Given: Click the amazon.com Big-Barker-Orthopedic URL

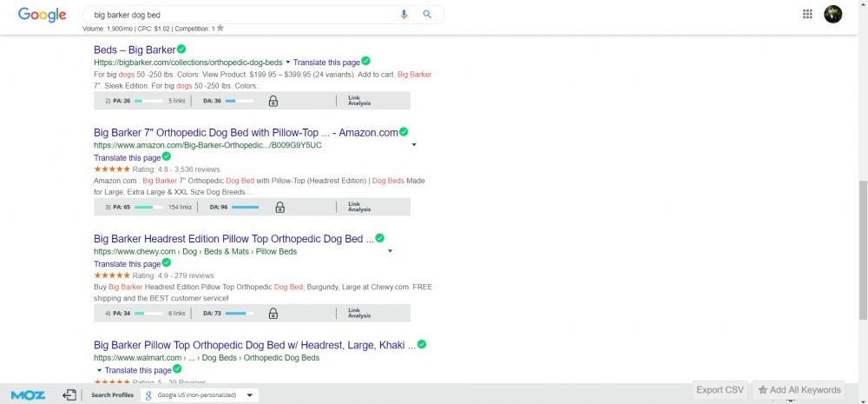Looking at the screenshot, I should [207, 145].
